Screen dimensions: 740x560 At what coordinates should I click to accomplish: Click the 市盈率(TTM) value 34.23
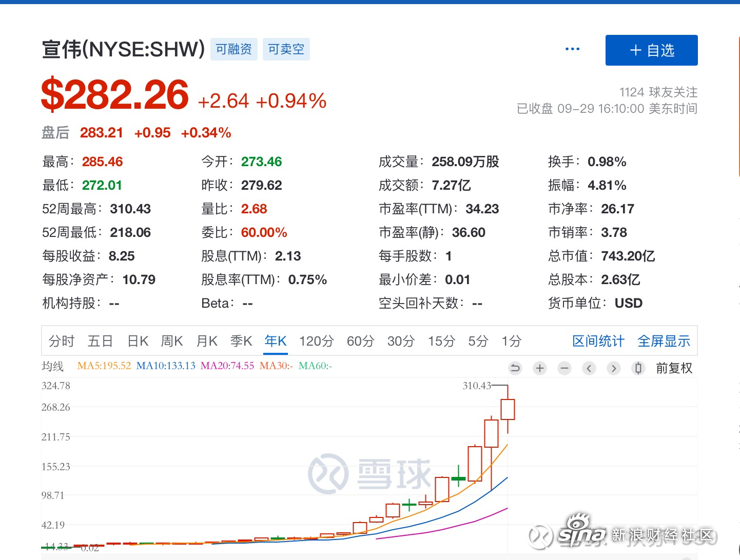coord(482,209)
